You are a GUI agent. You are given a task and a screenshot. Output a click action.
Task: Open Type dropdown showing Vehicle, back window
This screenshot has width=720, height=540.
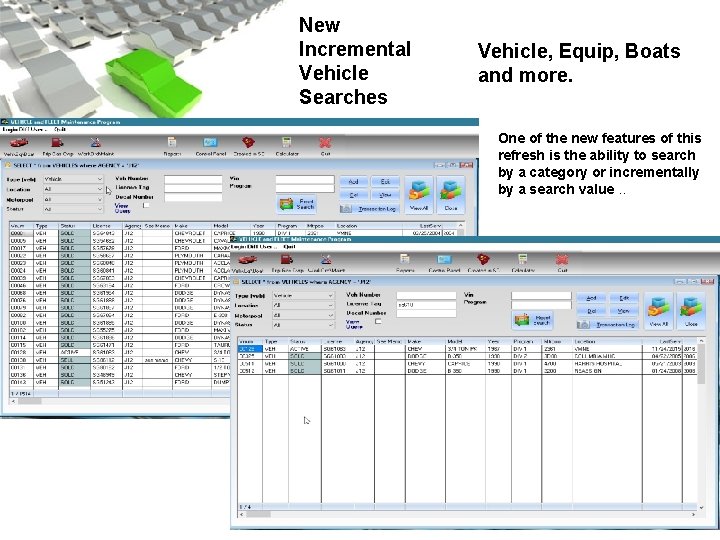[73, 179]
